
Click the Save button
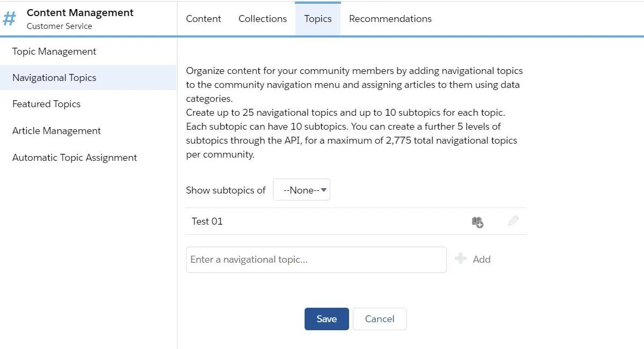coord(327,319)
